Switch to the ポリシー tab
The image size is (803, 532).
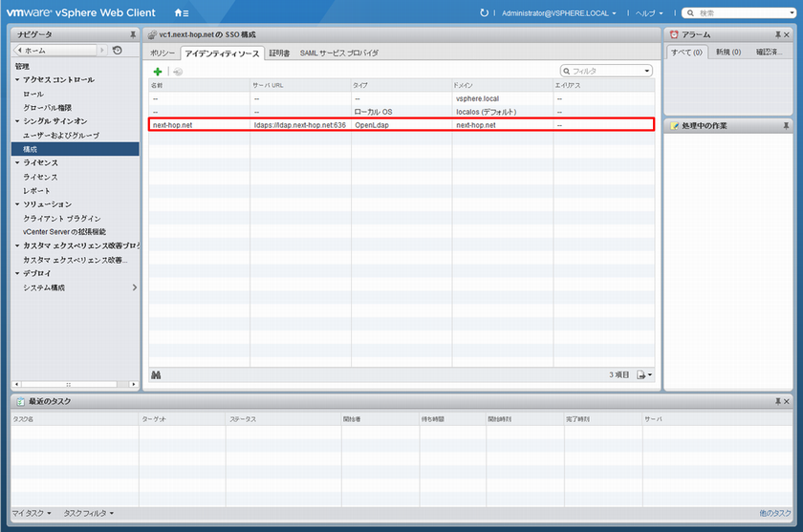pyautogui.click(x=163, y=53)
